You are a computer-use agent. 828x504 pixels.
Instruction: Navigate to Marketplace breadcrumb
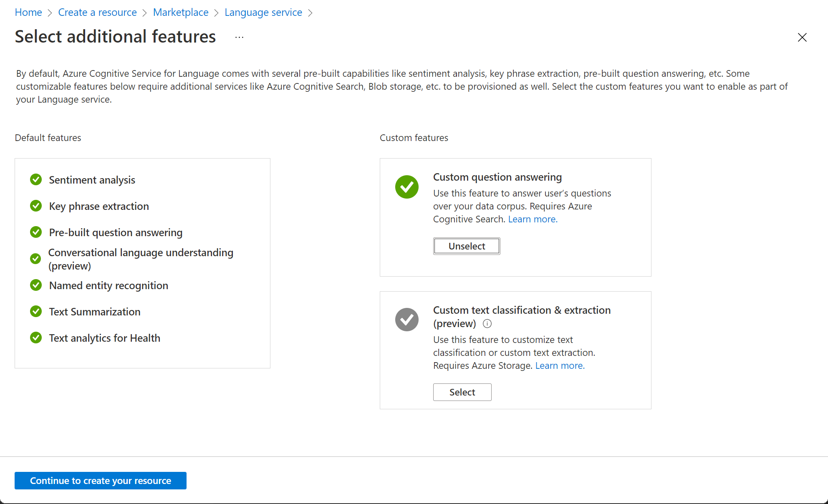coord(180,12)
